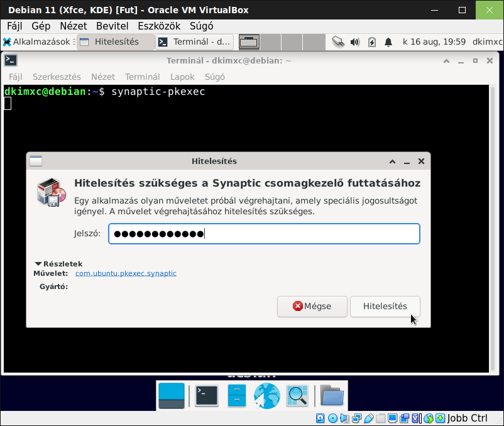504x426 pixels.
Task: Open the Alkalmazások applications menu
Action: [x=39, y=41]
